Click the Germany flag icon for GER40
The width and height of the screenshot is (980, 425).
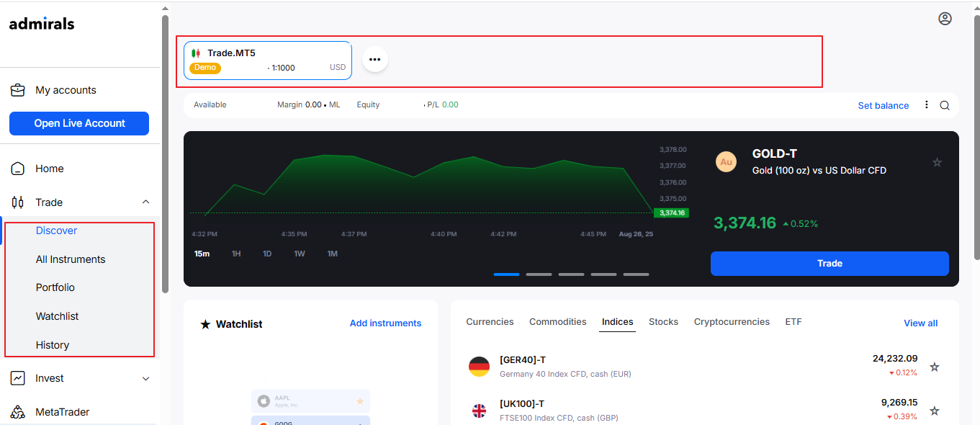tap(479, 367)
